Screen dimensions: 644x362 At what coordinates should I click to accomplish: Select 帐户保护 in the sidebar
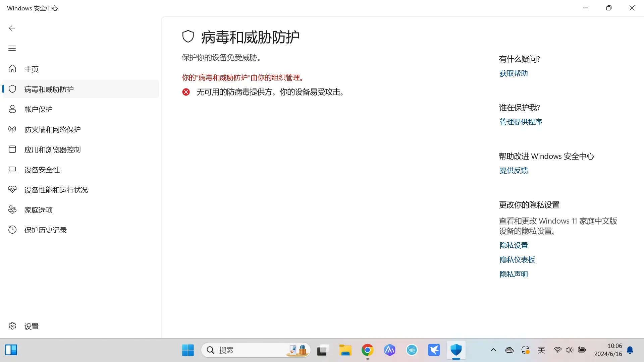(80, 109)
